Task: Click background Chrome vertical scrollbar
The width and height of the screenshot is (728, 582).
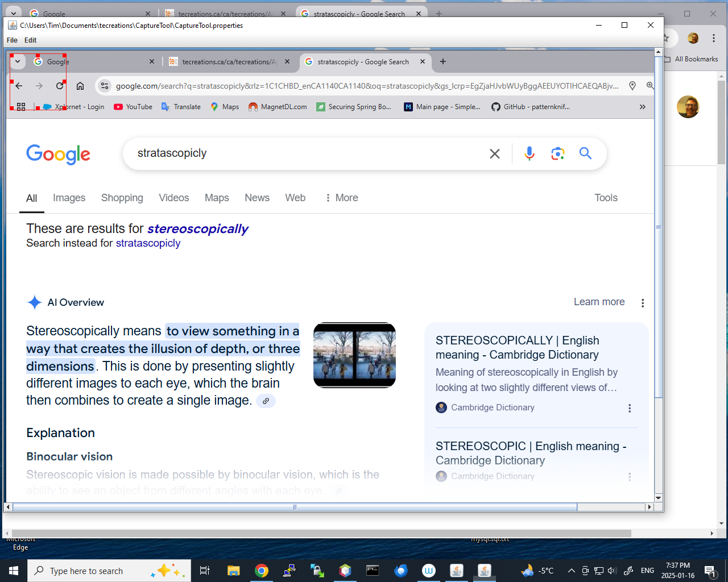Action: [722, 122]
